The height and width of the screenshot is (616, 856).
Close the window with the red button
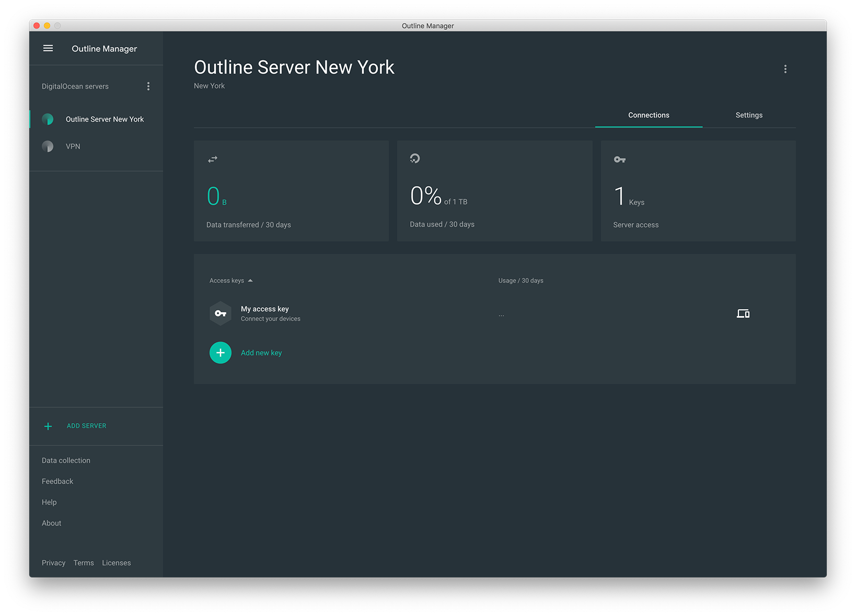[37, 26]
